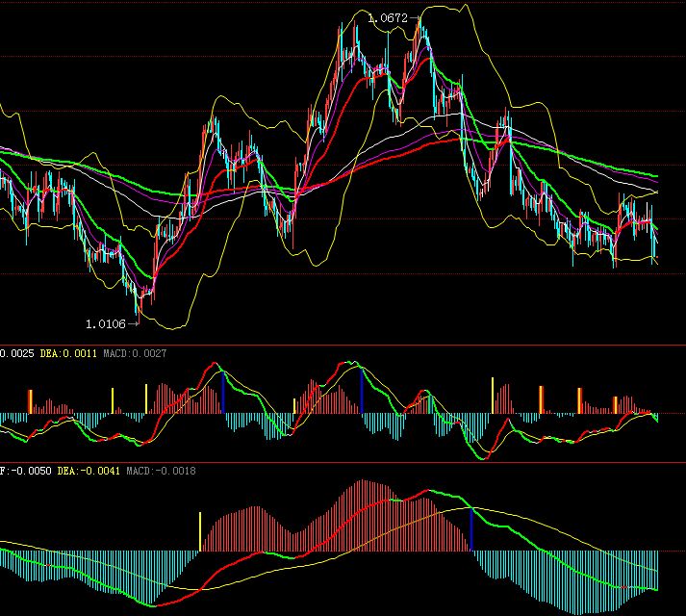The width and height of the screenshot is (686, 616).
Task: Select the first blue signal marker in upper MACD panel
Action: tap(223, 392)
